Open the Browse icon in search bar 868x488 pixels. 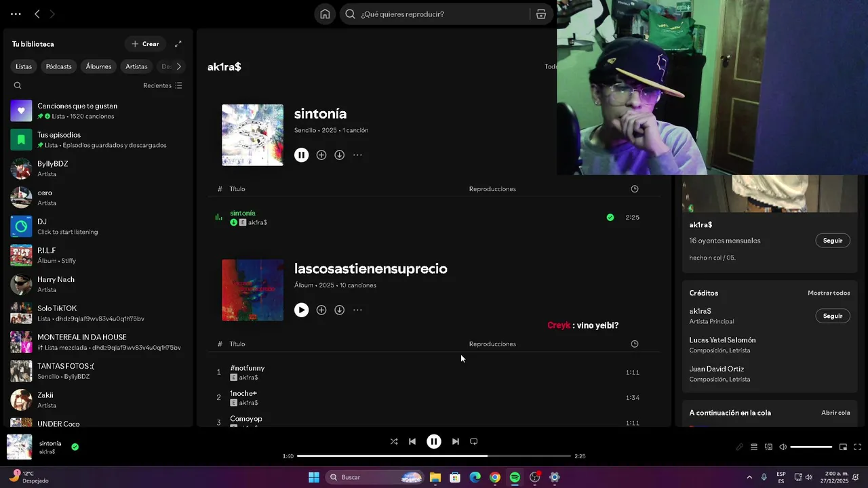point(541,14)
